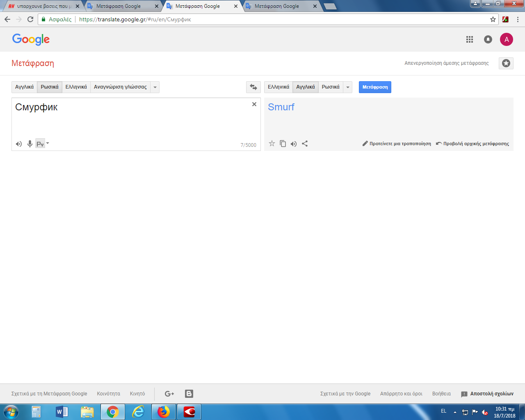Viewport: 525px width, 420px height.
Task: Swap source and target languages
Action: click(x=253, y=87)
